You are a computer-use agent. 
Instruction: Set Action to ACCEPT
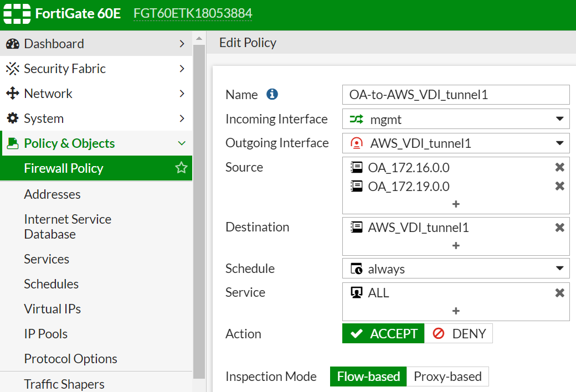[x=383, y=334]
